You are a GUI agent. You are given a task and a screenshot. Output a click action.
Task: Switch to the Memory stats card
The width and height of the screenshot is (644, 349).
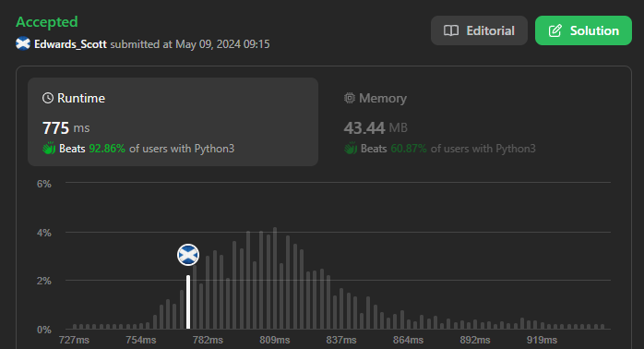pyautogui.click(x=468, y=122)
